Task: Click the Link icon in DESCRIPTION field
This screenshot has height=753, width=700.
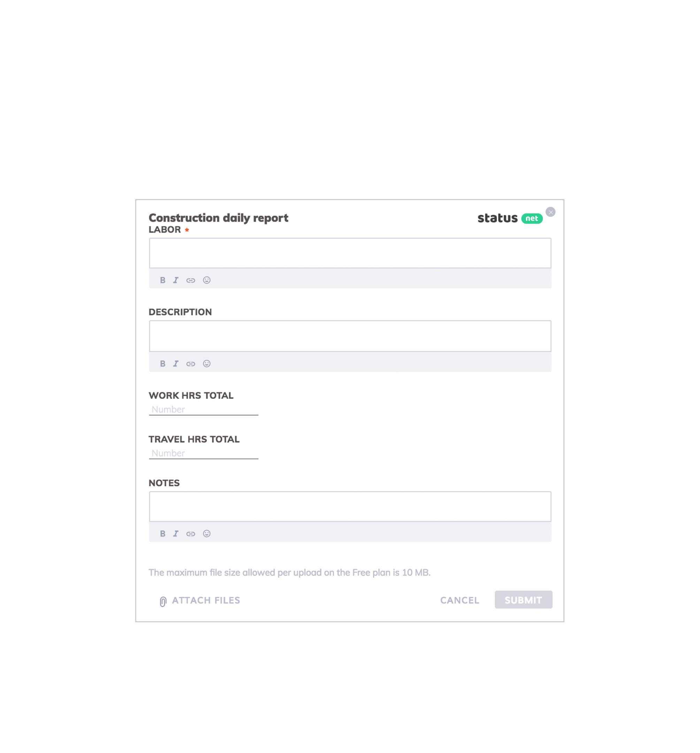Action: click(x=191, y=363)
